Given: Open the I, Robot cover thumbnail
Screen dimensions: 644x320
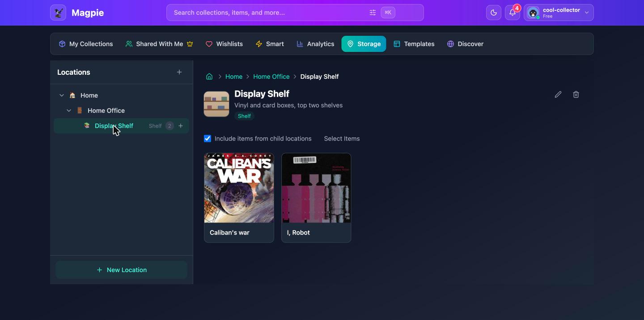Looking at the screenshot, I should click(x=316, y=188).
